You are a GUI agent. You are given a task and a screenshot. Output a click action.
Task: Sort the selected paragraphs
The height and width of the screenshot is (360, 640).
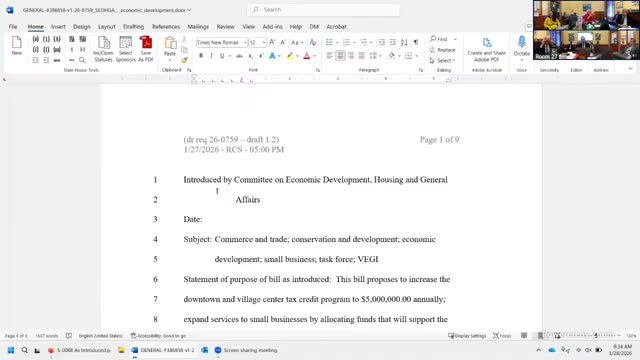pyautogui.click(x=404, y=42)
